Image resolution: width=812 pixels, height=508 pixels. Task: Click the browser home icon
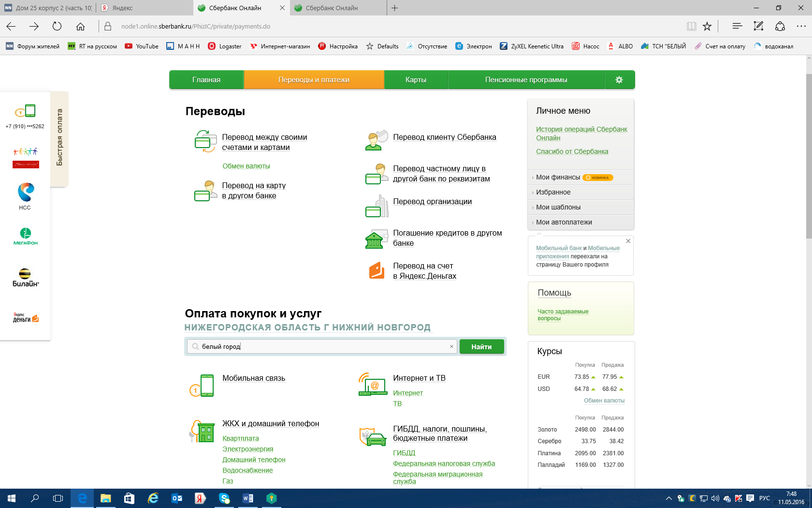80,26
